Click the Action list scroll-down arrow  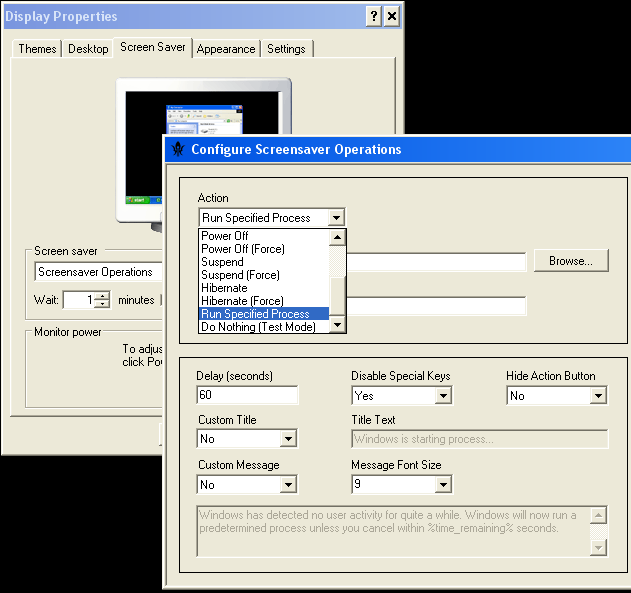(338, 324)
